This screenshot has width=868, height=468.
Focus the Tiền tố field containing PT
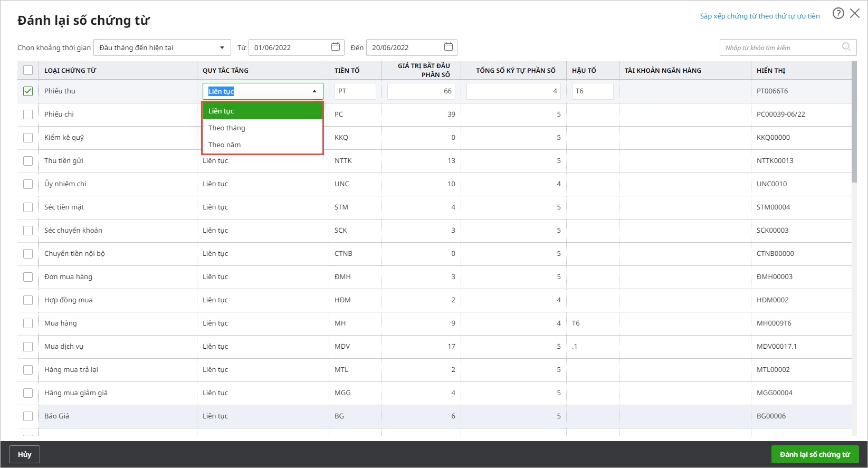point(355,91)
